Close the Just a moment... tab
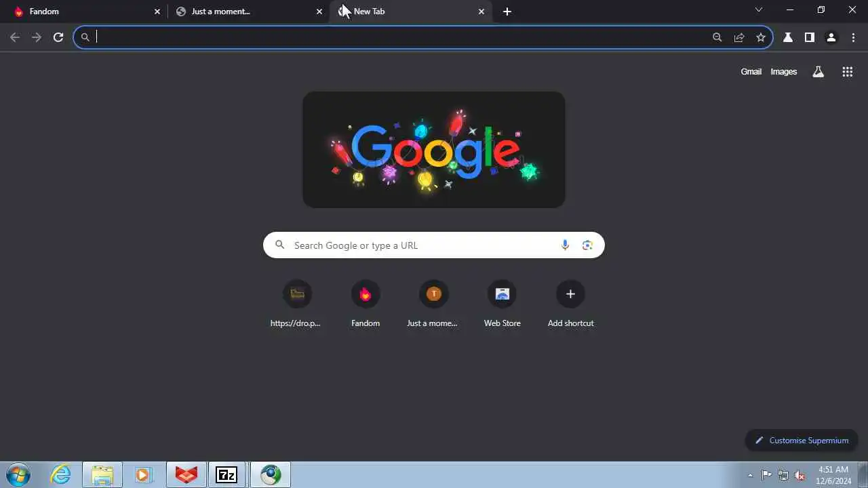 pos(319,12)
